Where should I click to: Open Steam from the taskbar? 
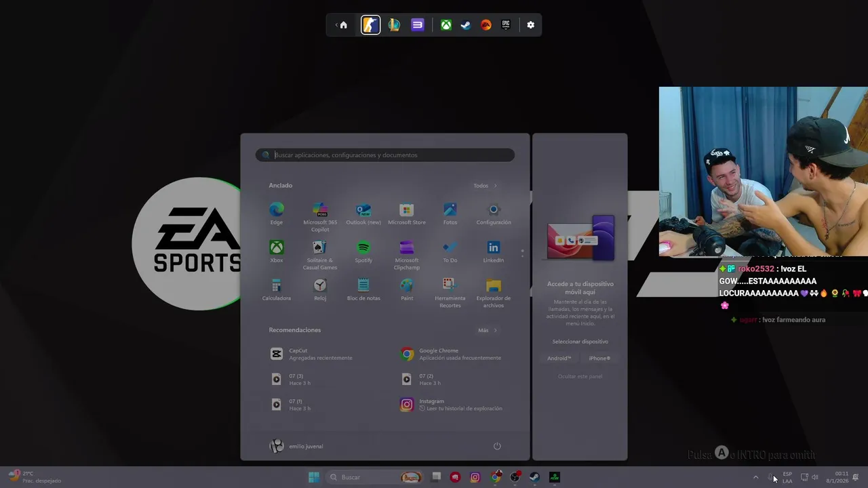(x=534, y=477)
